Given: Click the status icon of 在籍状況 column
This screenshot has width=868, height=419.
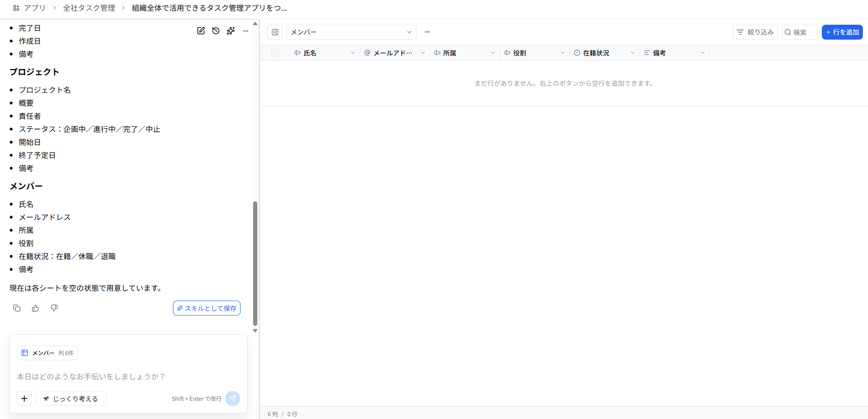Looking at the screenshot, I should coord(577,53).
